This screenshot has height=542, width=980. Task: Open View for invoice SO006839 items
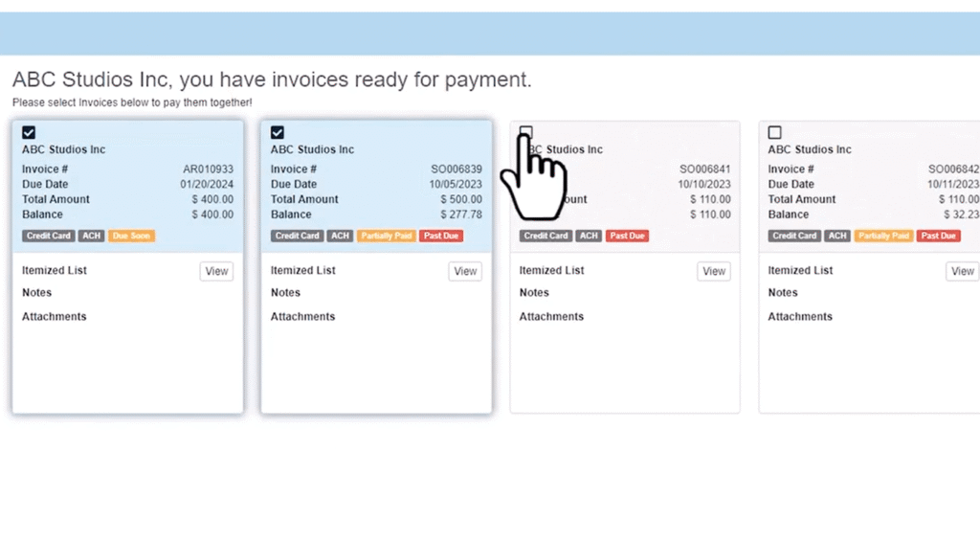coord(465,271)
